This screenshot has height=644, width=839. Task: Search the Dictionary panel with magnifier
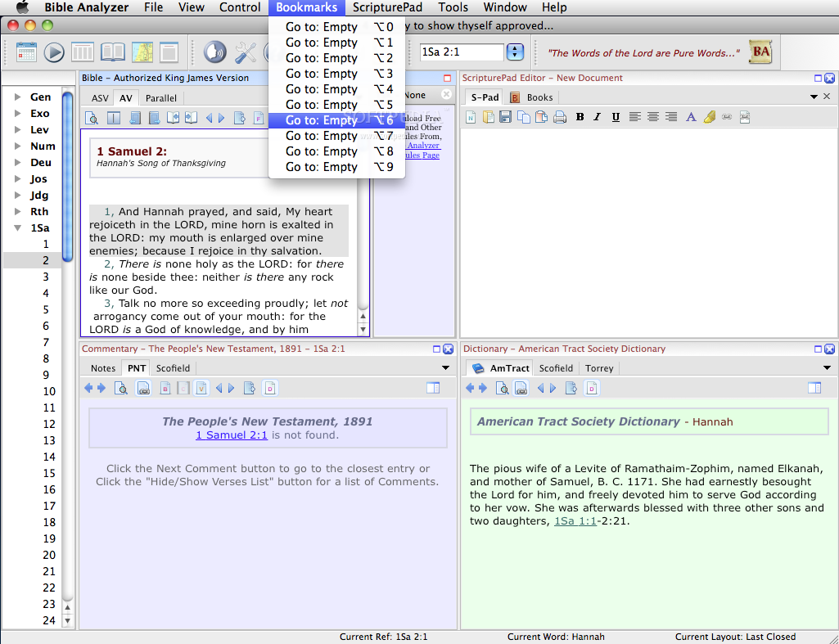point(503,389)
